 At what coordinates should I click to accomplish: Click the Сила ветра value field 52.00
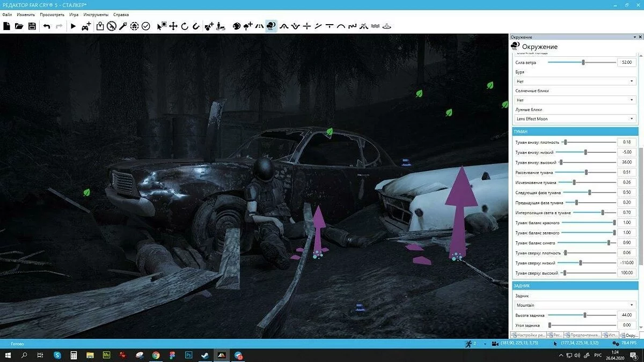tap(627, 62)
